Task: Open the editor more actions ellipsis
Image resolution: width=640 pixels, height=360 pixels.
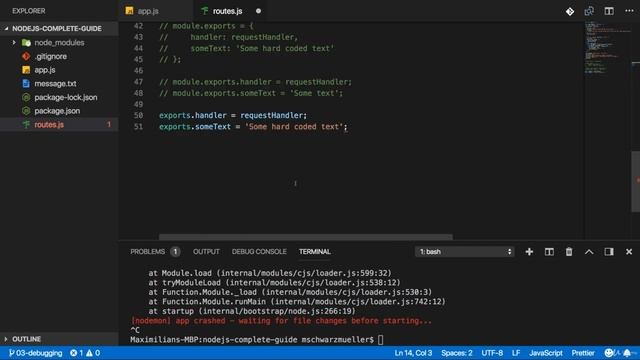Action: [629, 11]
